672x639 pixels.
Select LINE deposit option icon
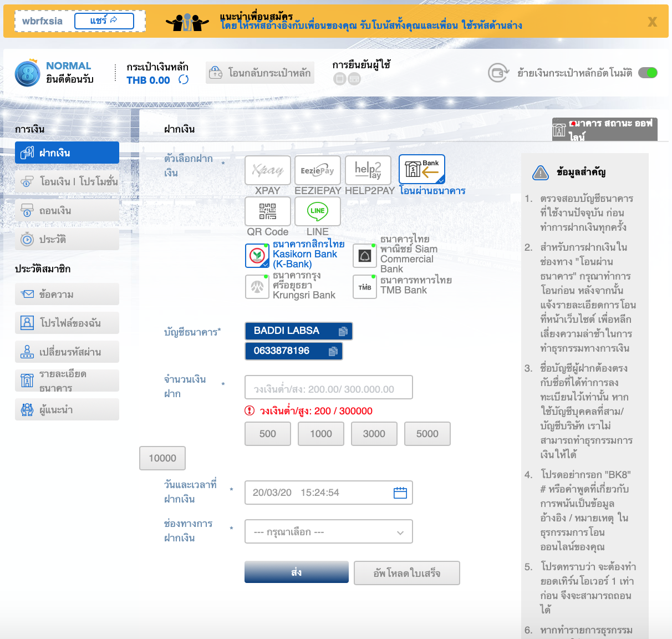coord(318,211)
